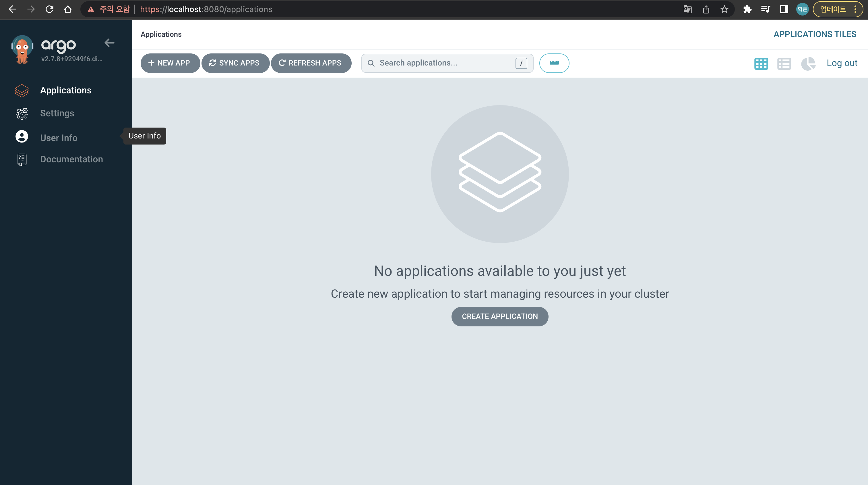Switch to the list view

(x=784, y=63)
